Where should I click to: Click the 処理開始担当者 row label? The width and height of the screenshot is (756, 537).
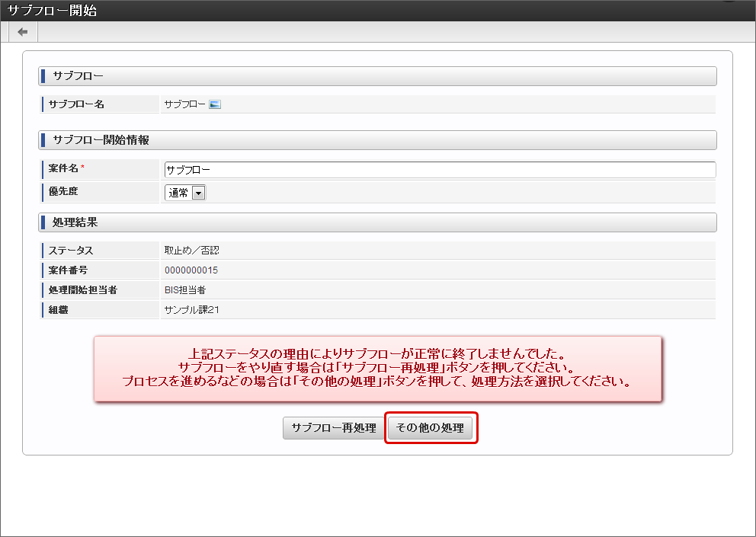coord(82,289)
